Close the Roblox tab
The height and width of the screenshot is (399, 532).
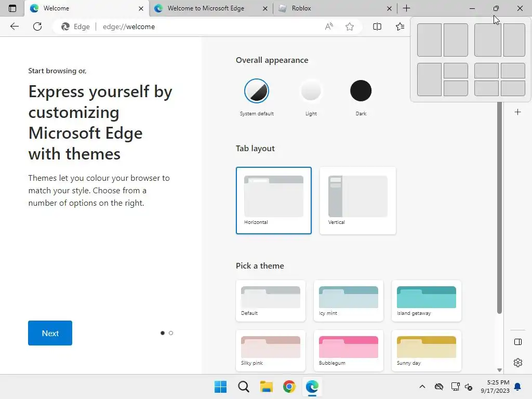pos(389,8)
